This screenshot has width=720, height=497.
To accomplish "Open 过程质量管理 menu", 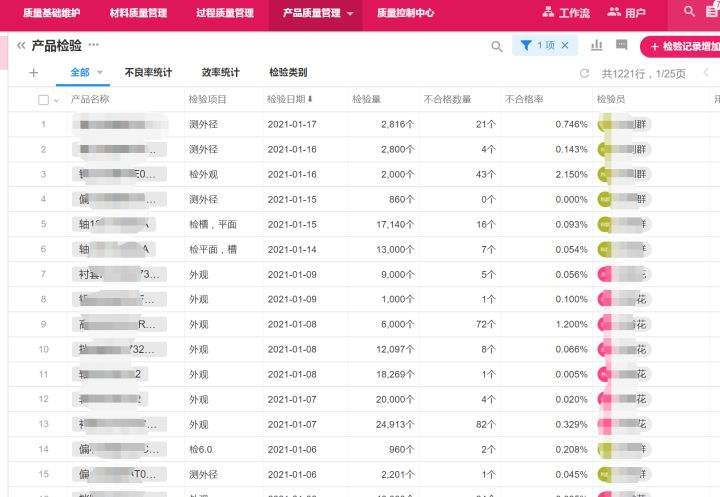I will 225,13.
